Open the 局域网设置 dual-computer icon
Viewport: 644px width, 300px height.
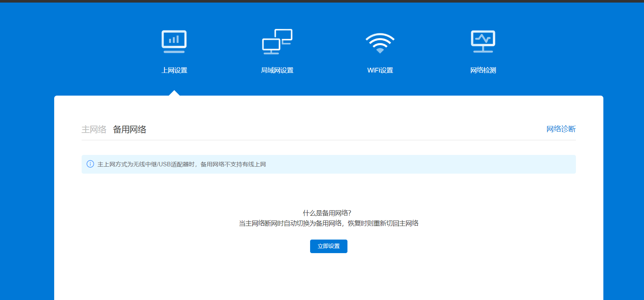[277, 42]
